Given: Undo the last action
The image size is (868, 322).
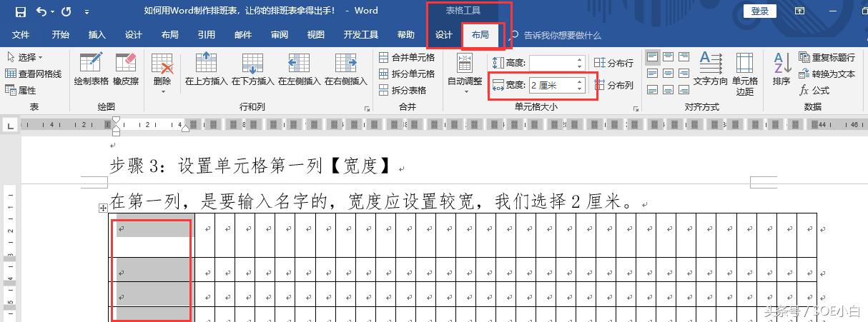Looking at the screenshot, I should click(41, 11).
